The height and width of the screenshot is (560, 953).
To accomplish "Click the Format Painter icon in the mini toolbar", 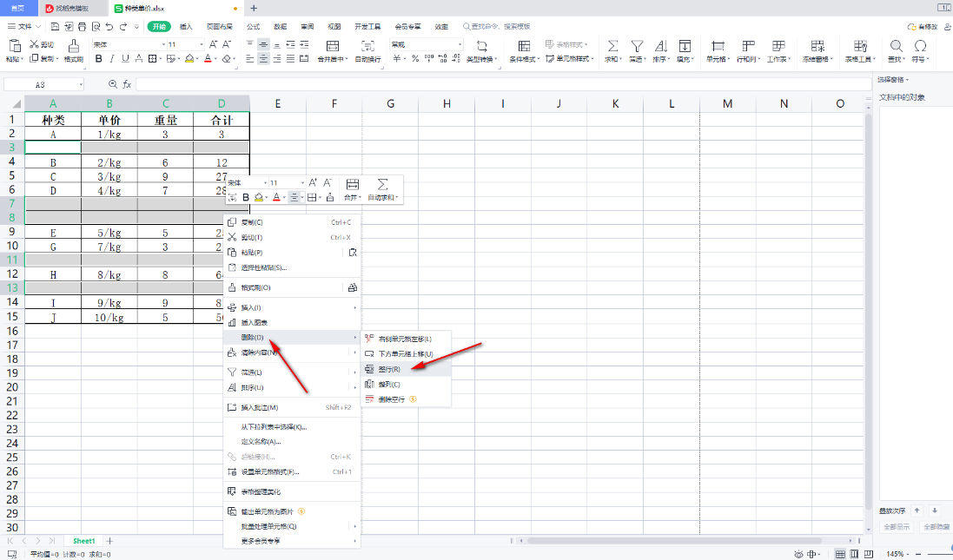I will pyautogui.click(x=330, y=197).
